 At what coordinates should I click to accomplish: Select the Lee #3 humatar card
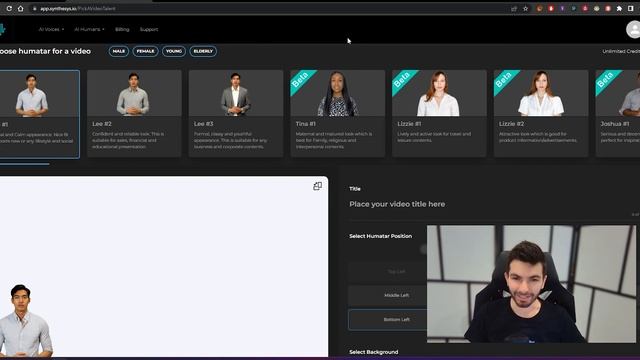[236, 113]
